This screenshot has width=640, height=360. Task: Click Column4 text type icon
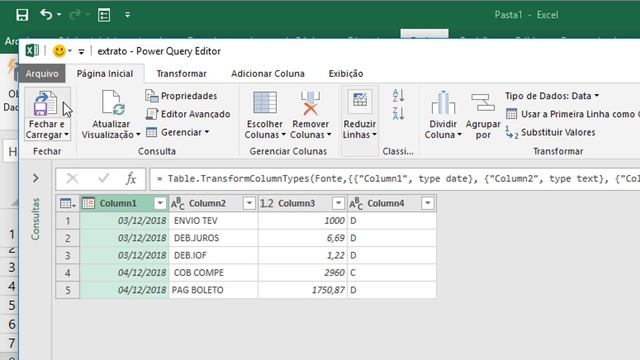(x=356, y=203)
